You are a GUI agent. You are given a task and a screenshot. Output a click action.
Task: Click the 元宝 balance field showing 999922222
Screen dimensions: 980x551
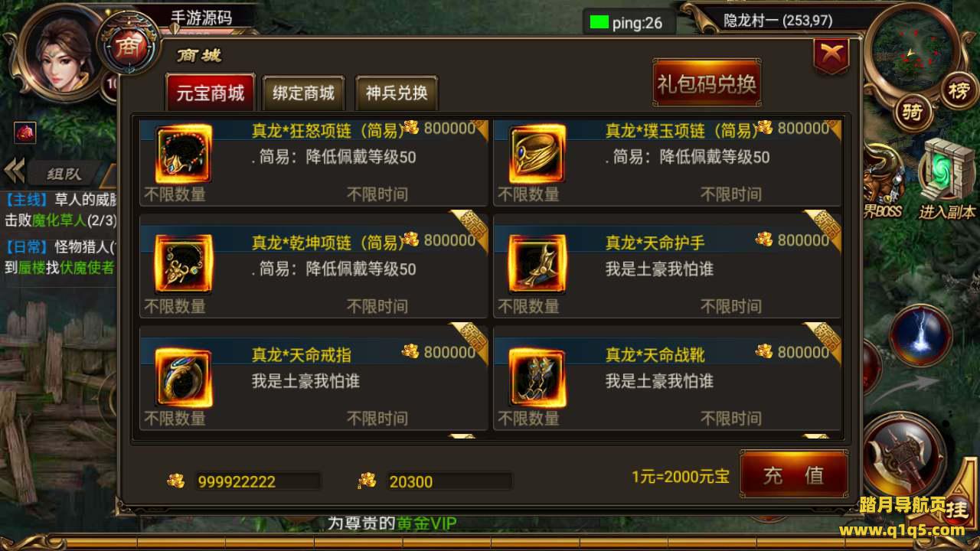[x=257, y=481]
